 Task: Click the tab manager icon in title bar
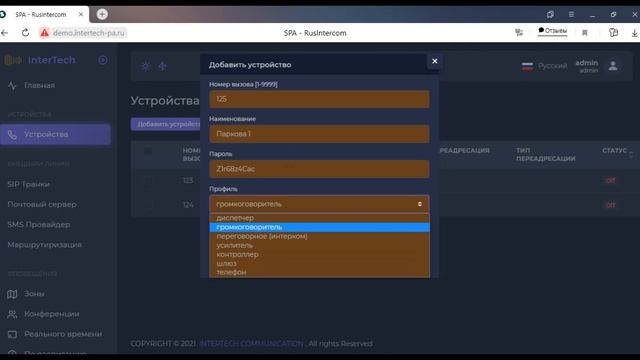(550, 14)
